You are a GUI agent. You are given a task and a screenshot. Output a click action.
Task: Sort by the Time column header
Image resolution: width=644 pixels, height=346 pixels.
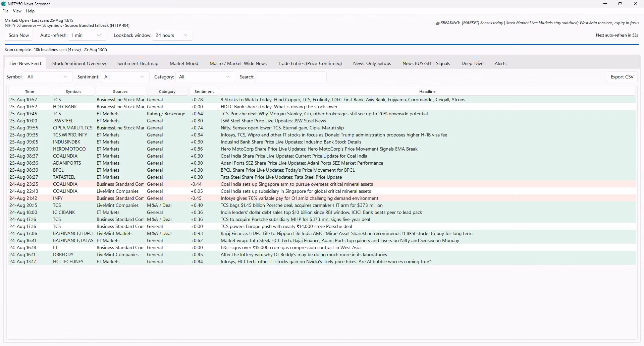pos(30,91)
